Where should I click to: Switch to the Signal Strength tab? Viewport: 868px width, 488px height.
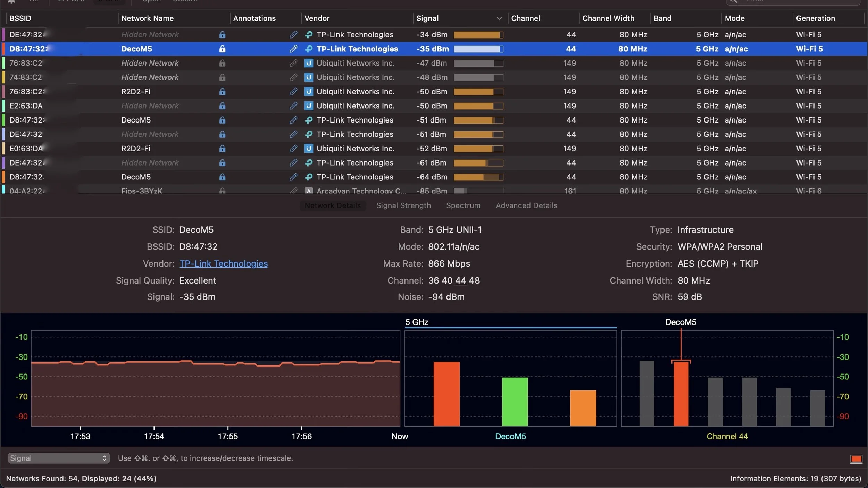(403, 205)
